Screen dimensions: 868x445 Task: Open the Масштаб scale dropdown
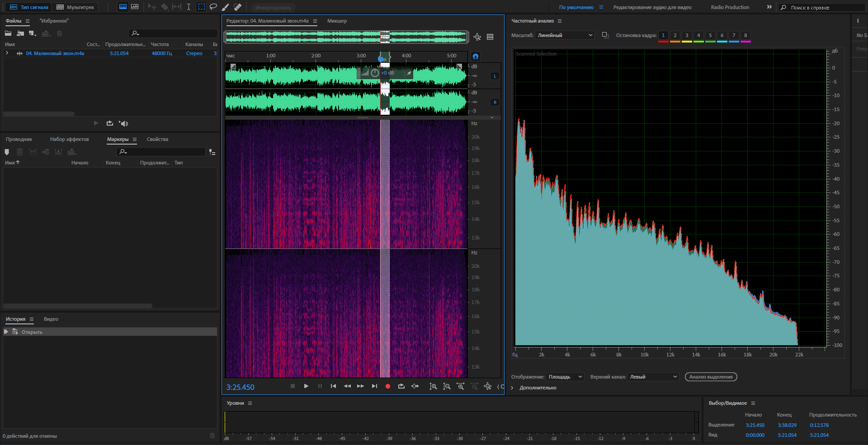(x=565, y=35)
